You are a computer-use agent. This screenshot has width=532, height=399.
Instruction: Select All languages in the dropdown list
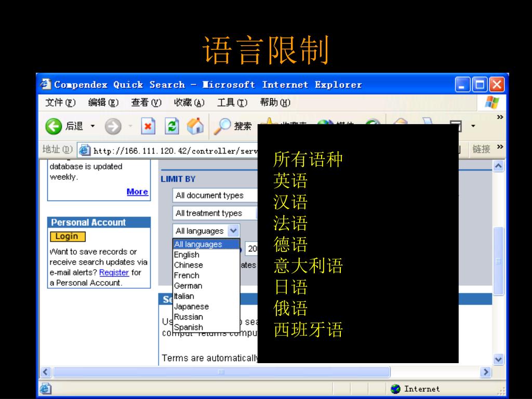tap(206, 244)
